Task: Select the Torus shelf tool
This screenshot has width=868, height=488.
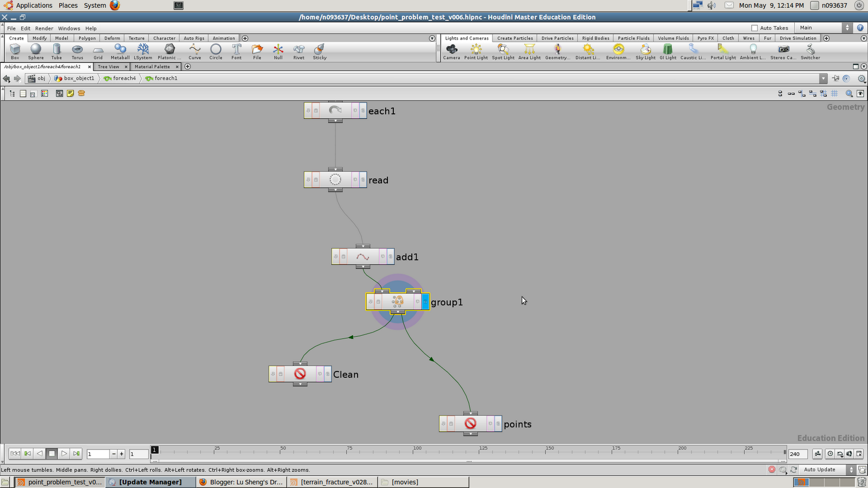Action: coord(78,52)
